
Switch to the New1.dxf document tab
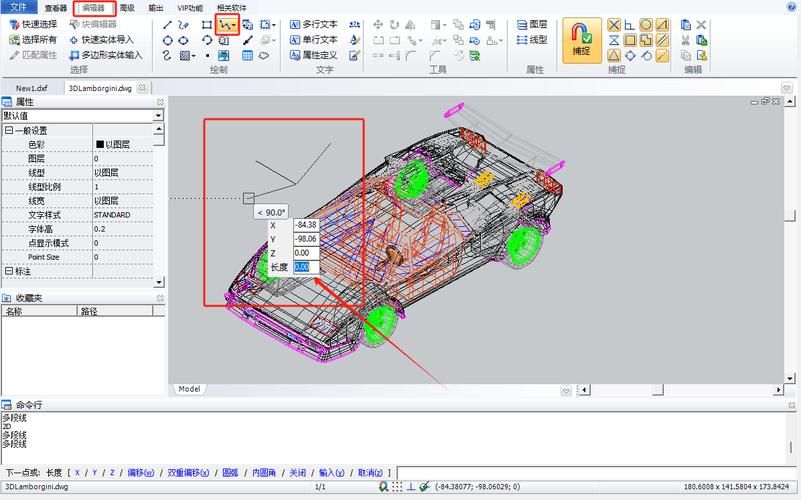(x=31, y=88)
